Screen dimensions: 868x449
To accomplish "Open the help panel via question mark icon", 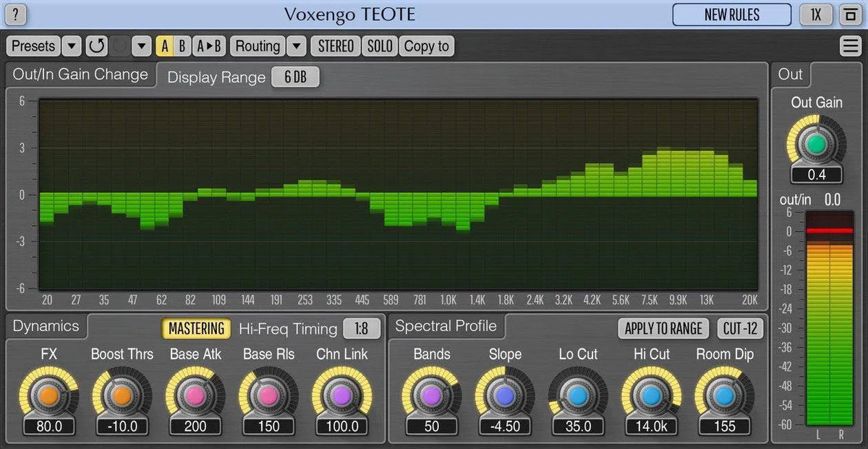I will [15, 14].
